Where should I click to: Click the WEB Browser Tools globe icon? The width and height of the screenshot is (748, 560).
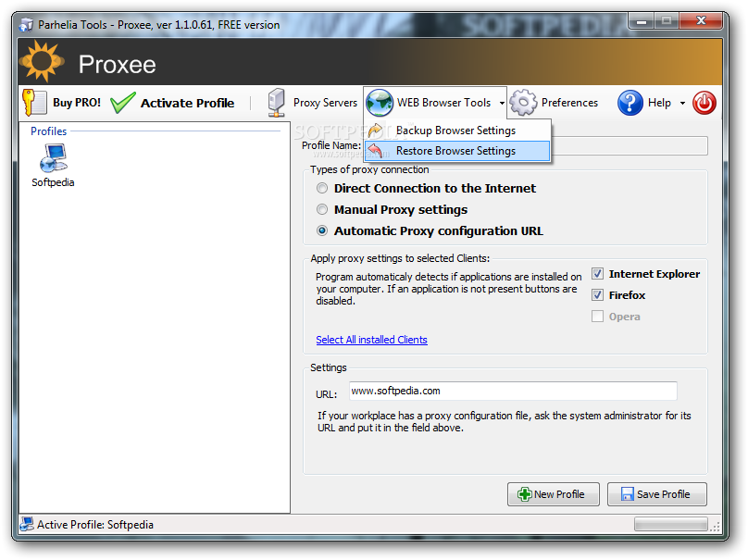(380, 103)
